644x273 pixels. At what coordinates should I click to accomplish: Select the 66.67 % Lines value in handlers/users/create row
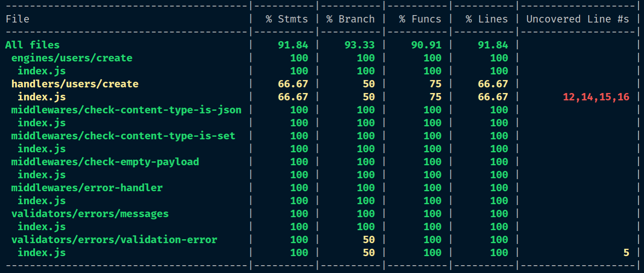tap(493, 84)
